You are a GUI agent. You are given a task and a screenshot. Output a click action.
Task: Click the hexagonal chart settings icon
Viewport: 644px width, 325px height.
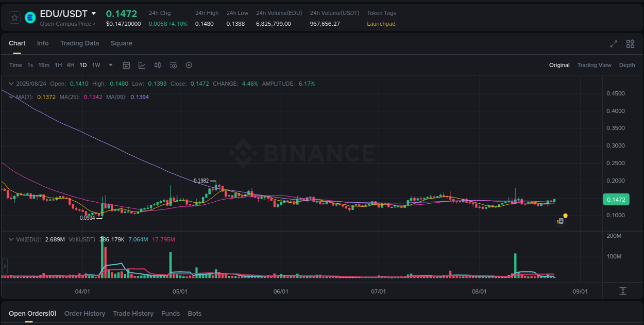[189, 65]
